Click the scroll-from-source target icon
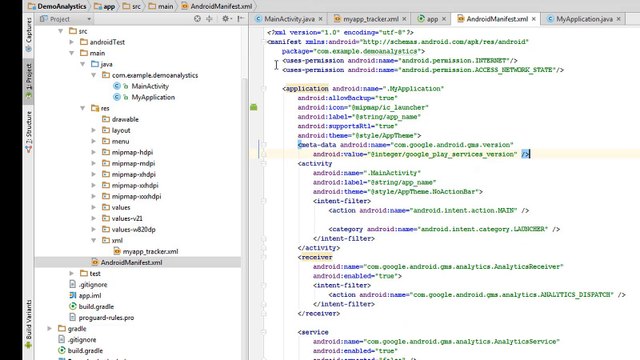Screen dimensions: 640x360 (198, 19)
